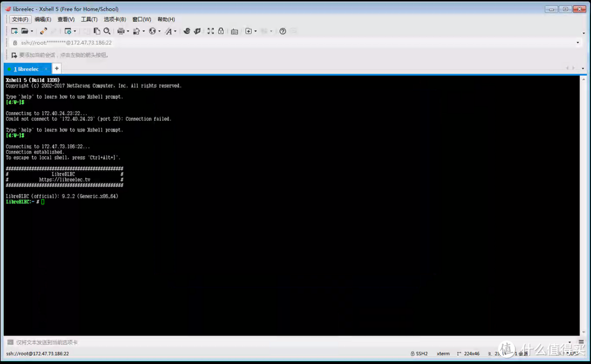The height and width of the screenshot is (364, 591).
Task: Open the 窗口(W) menu
Action: pos(141,19)
